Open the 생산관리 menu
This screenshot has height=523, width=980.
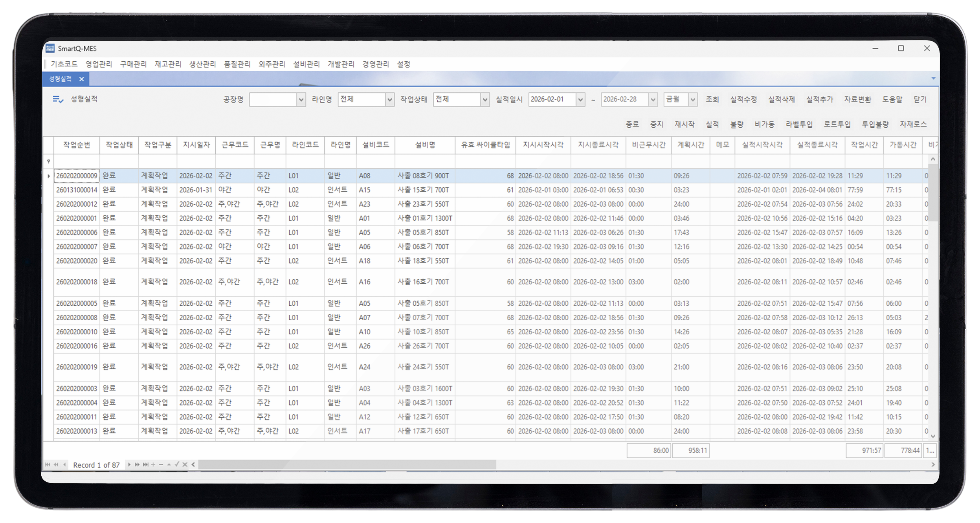[202, 64]
